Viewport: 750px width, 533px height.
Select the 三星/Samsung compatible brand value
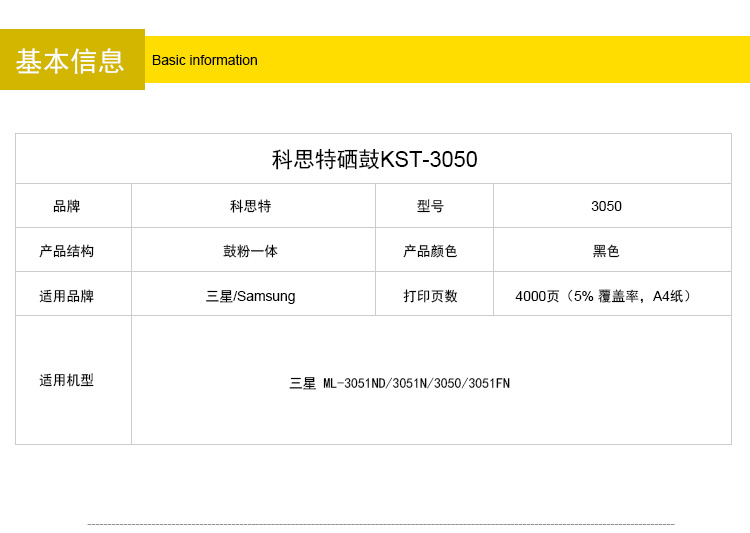pos(250,296)
